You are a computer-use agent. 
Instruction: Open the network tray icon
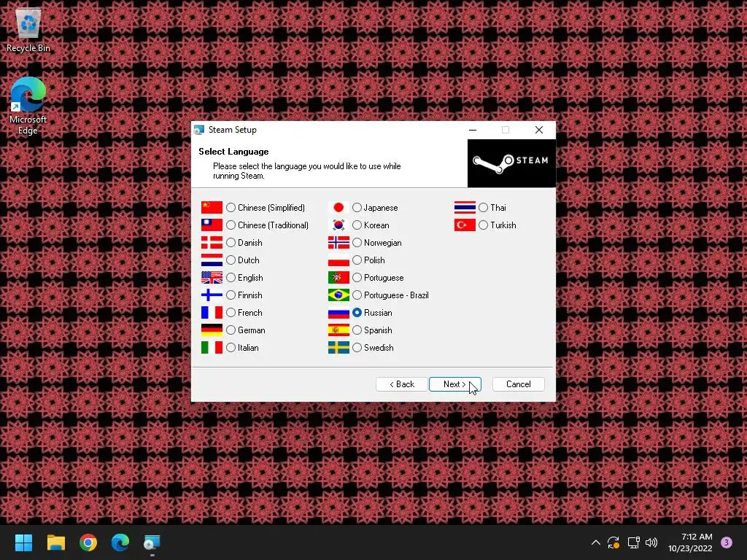(x=633, y=542)
